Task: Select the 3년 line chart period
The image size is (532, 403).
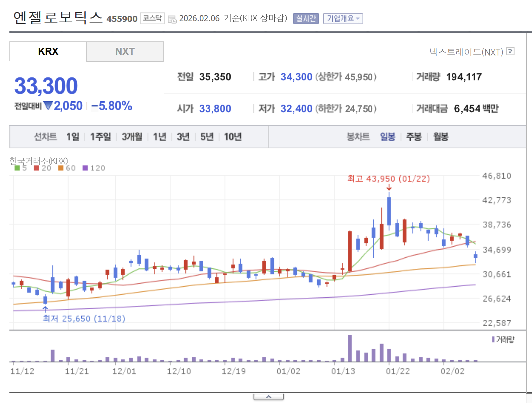Action: (183, 137)
